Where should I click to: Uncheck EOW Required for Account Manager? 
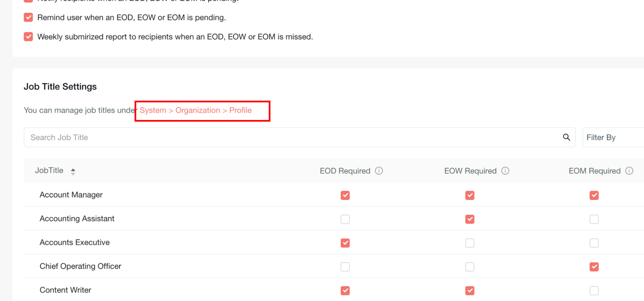click(470, 195)
